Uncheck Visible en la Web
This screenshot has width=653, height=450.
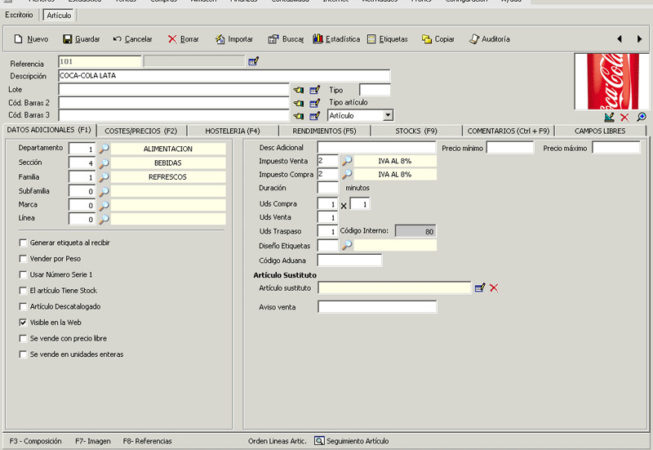[23, 322]
